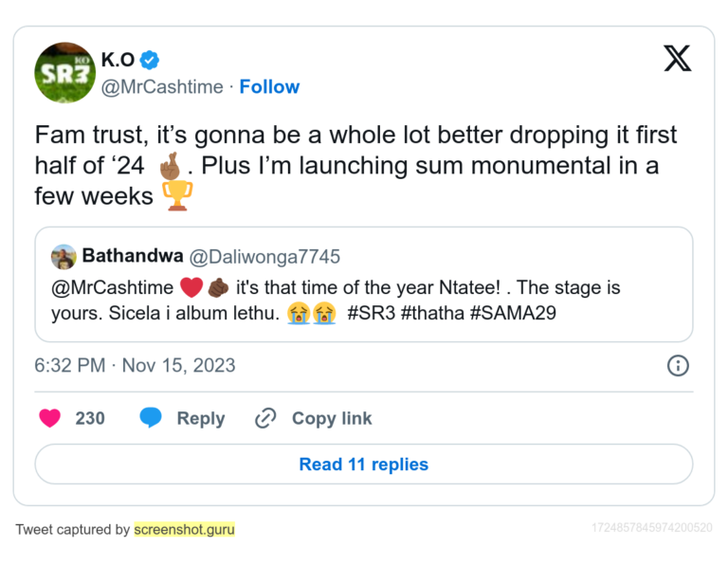
Task: Click K.O's SR3 profile avatar
Action: point(64,72)
